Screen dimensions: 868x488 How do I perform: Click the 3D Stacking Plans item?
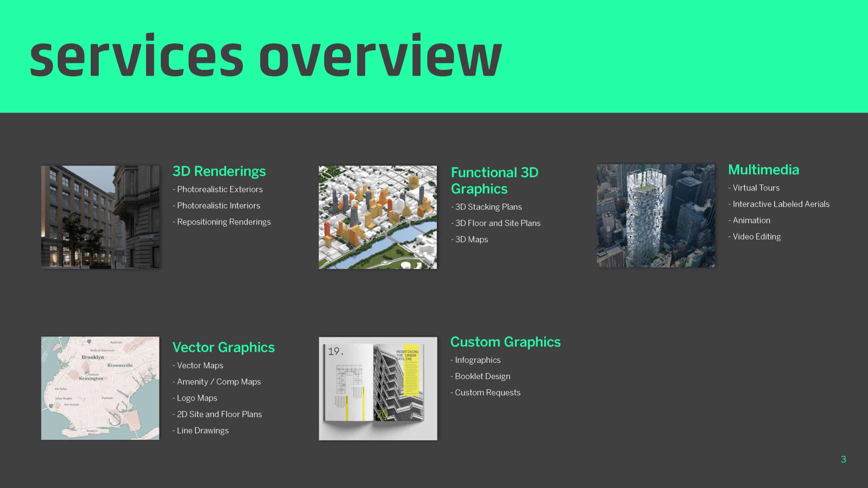point(488,207)
